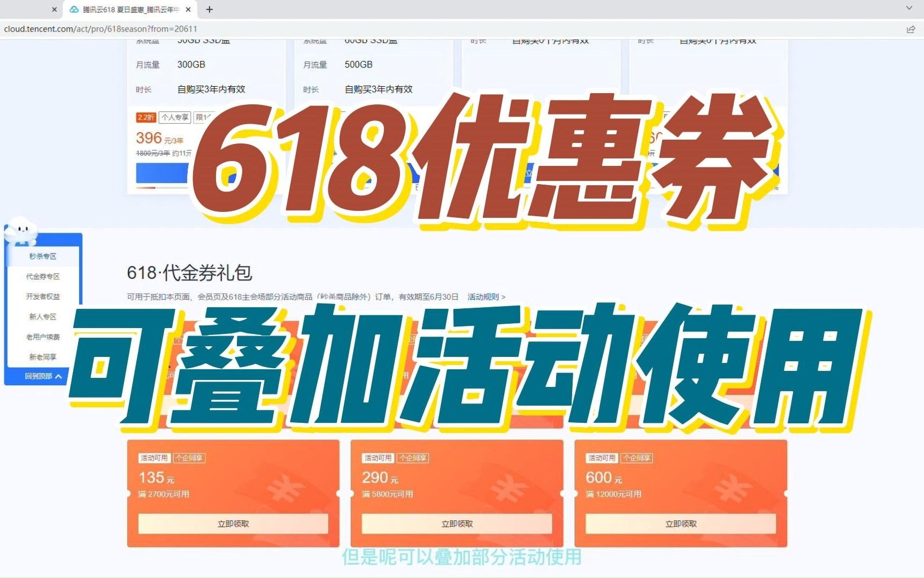The height and width of the screenshot is (578, 924).
Task: Close the leftmost browser tab
Action: 54,10
